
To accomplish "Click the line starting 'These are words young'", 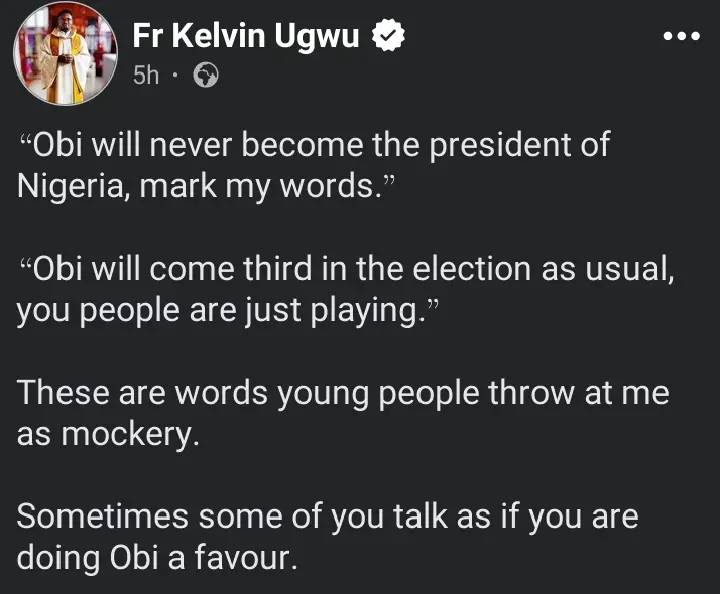I will pyautogui.click(x=342, y=394).
